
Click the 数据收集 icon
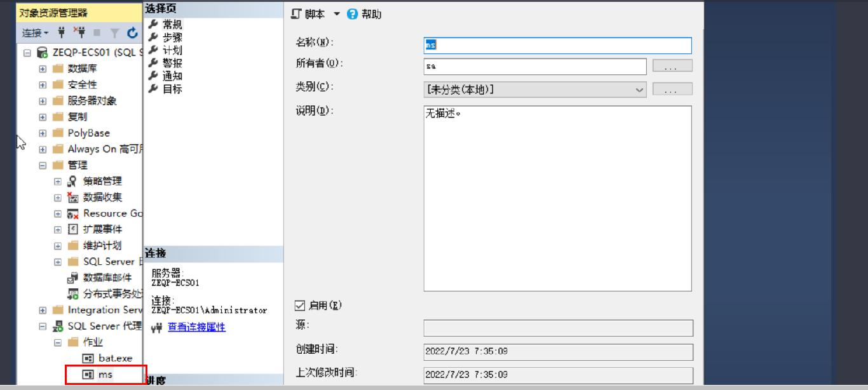(72, 197)
